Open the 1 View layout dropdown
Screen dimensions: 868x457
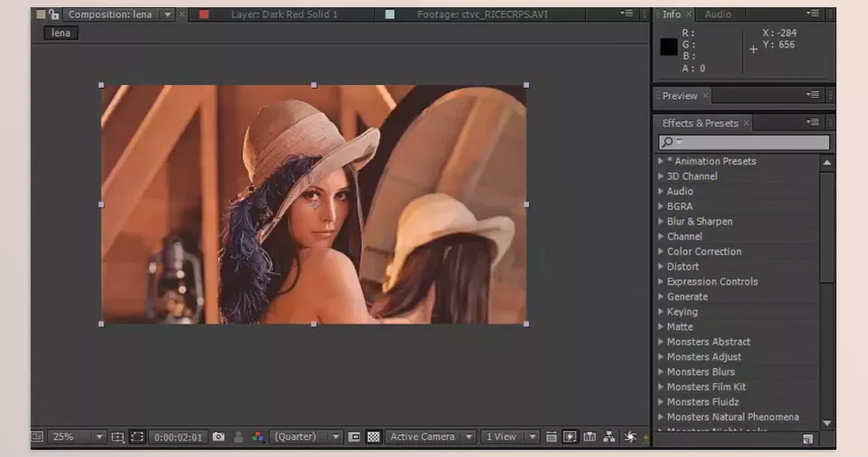click(x=509, y=437)
